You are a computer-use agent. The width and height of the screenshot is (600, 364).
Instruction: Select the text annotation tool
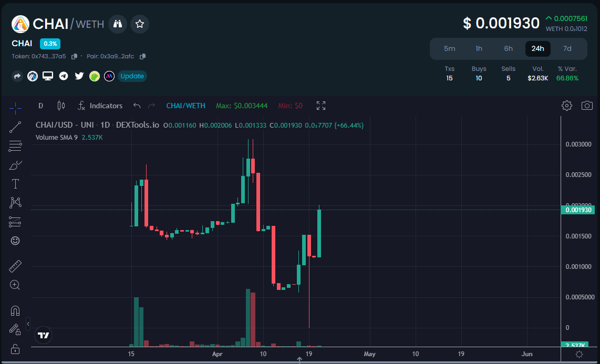coord(15,184)
